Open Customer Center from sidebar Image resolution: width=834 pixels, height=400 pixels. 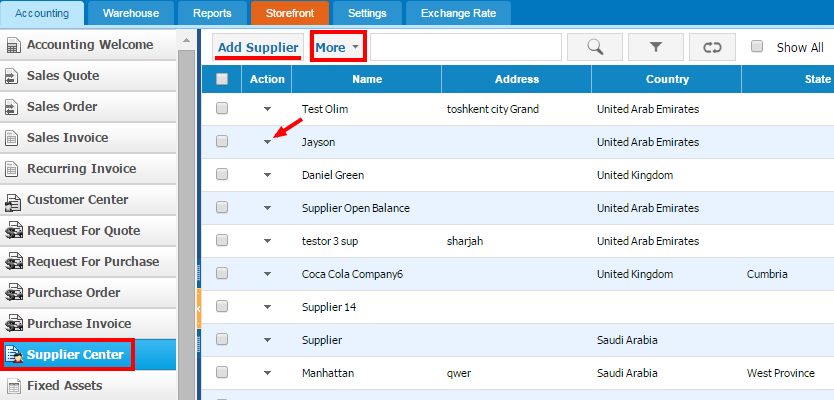pos(88,200)
